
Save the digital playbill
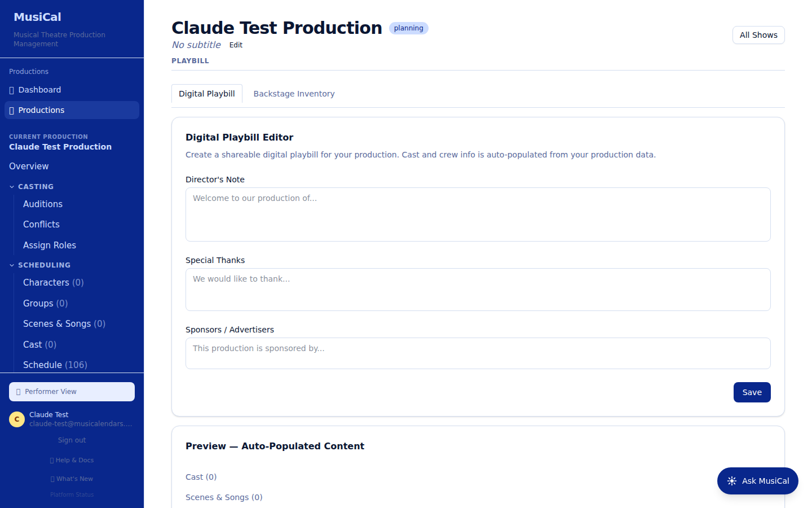[752, 392]
